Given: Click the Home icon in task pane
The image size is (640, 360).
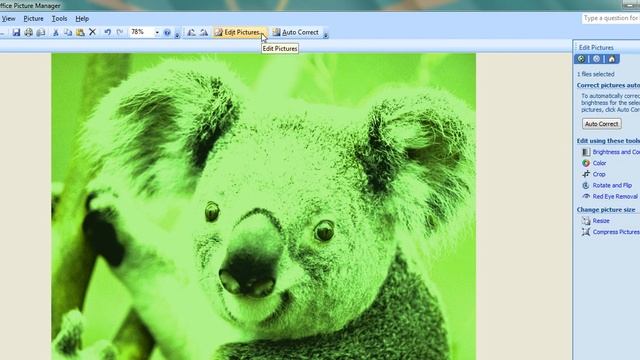Looking at the screenshot, I should click(612, 59).
